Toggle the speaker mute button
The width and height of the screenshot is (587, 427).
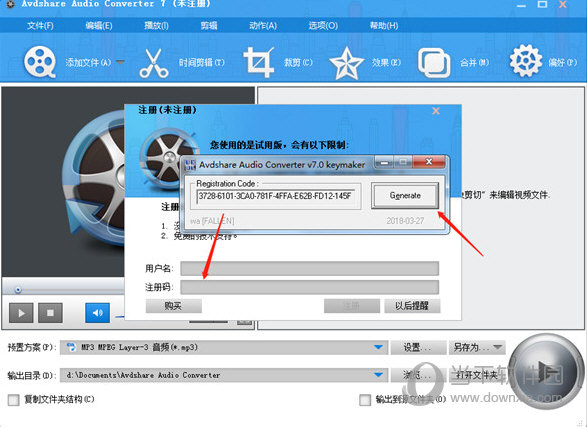pyautogui.click(x=97, y=313)
